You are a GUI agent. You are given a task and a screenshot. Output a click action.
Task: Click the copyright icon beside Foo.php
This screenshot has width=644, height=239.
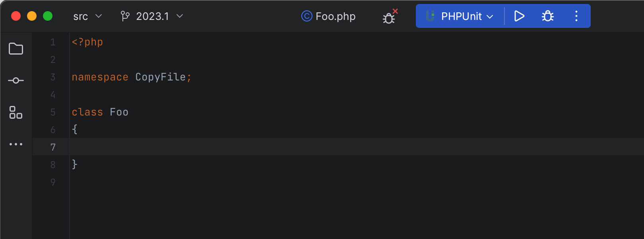point(306,16)
